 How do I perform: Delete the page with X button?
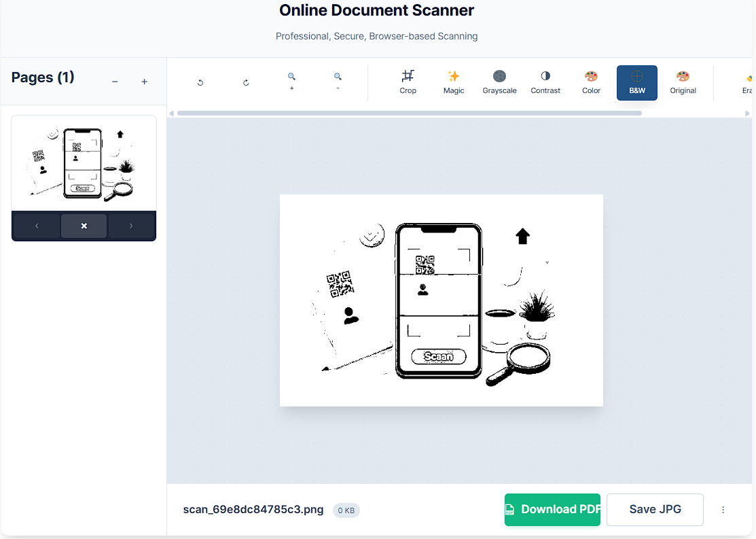(x=84, y=226)
